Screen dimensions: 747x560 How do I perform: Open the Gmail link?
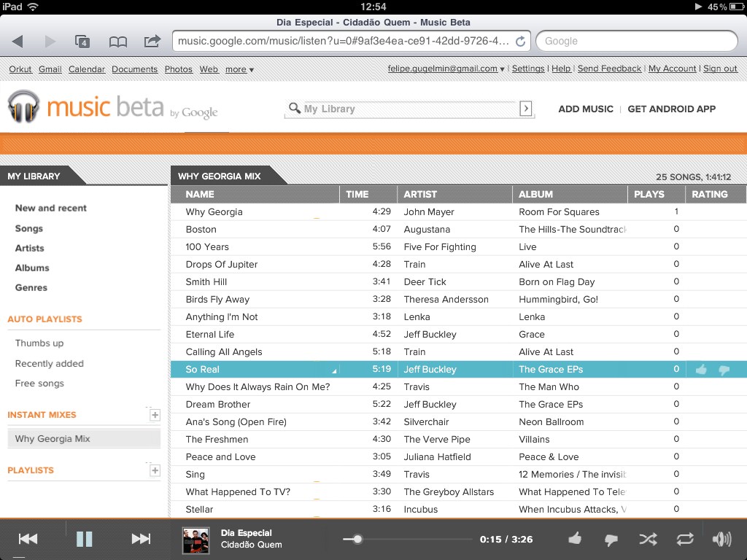(50, 69)
